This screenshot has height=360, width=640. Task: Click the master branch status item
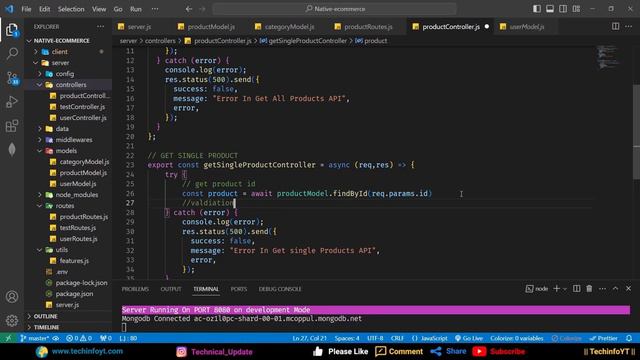[x=35, y=338]
